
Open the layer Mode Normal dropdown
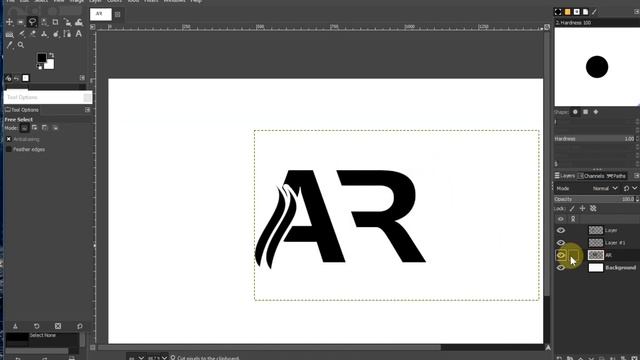point(605,189)
